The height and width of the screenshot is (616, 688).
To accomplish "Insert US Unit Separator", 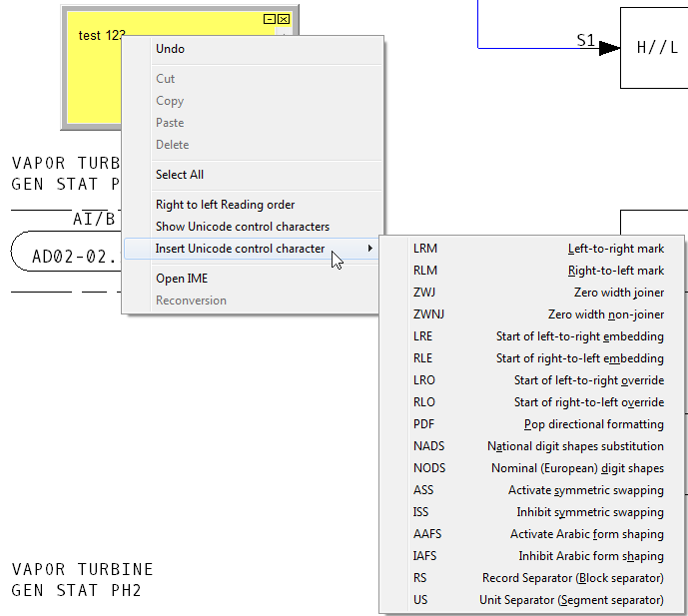I will click(532, 599).
